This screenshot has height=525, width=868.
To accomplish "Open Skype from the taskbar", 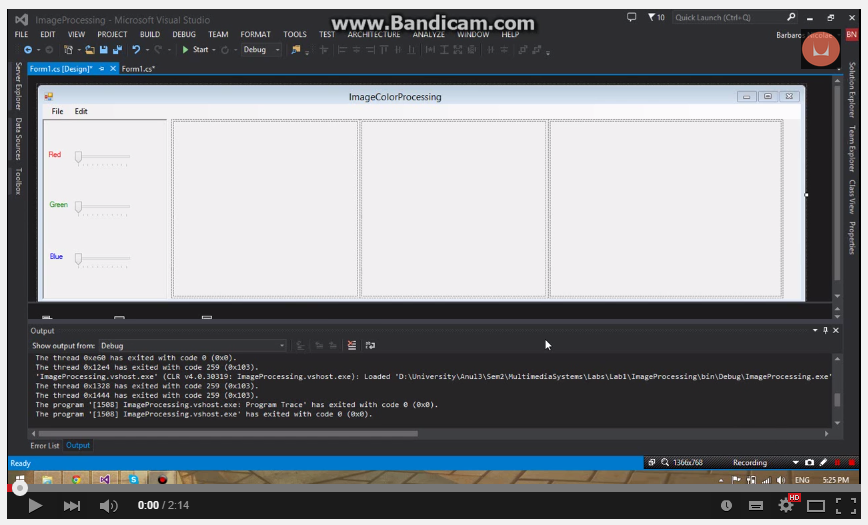I will 133,479.
